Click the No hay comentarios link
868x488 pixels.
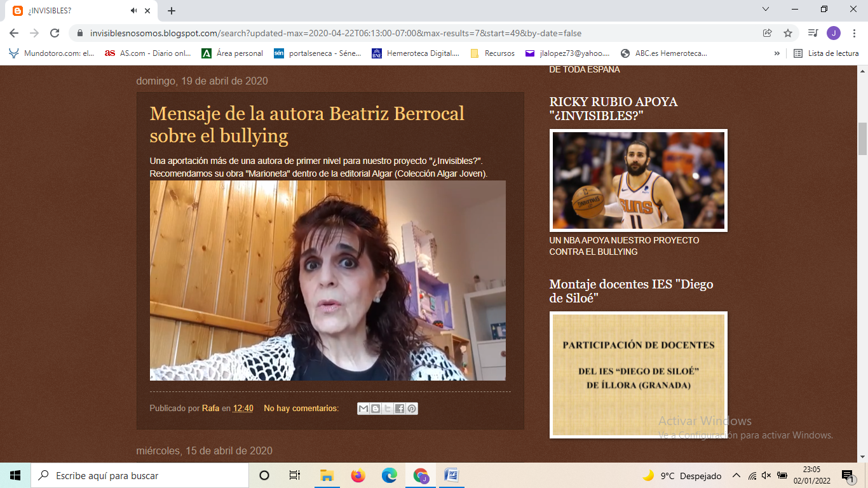point(301,409)
